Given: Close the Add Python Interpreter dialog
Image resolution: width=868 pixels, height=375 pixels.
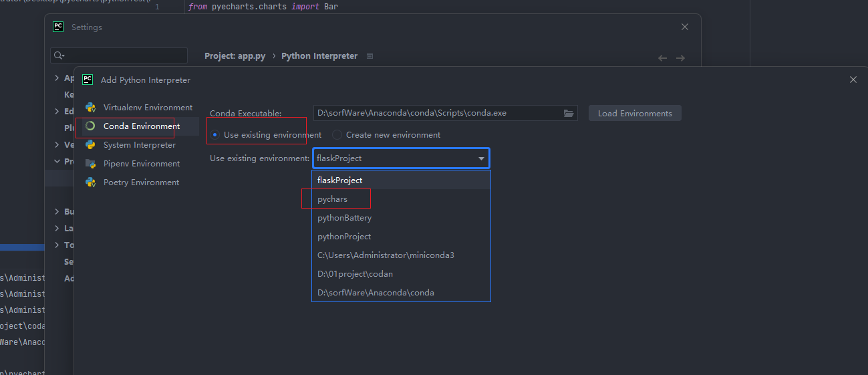Looking at the screenshot, I should click(853, 80).
